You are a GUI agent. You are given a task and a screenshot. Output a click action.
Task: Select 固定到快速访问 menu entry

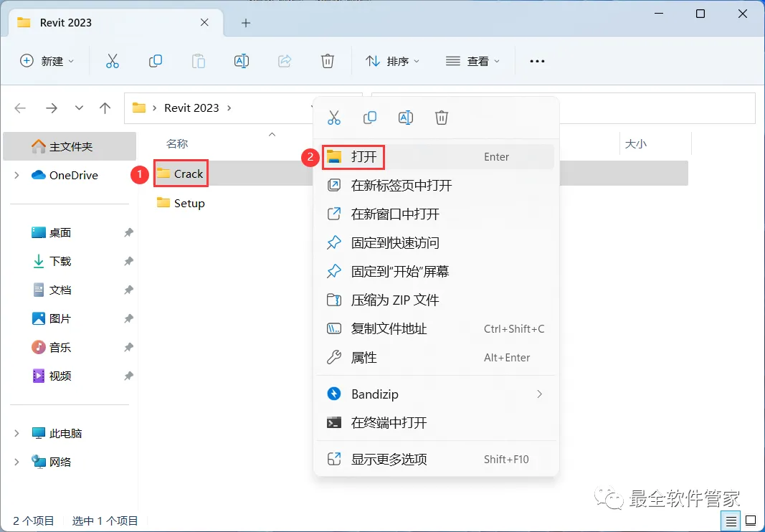436,242
